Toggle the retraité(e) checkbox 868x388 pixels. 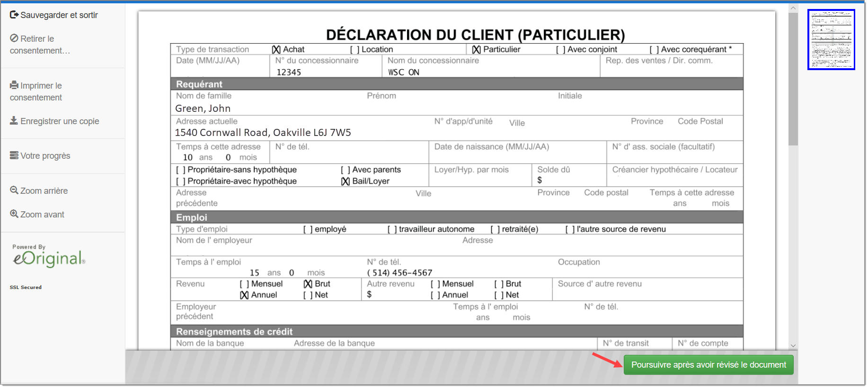coord(495,229)
